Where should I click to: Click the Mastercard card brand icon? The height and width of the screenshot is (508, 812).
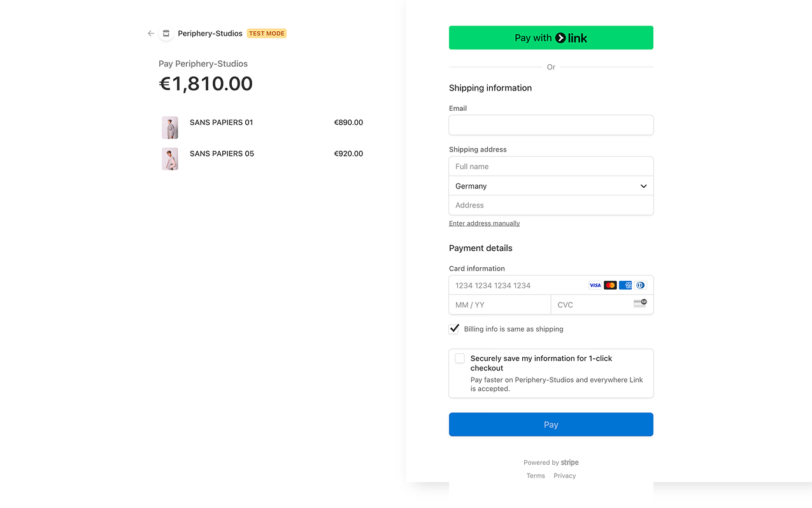(x=610, y=285)
